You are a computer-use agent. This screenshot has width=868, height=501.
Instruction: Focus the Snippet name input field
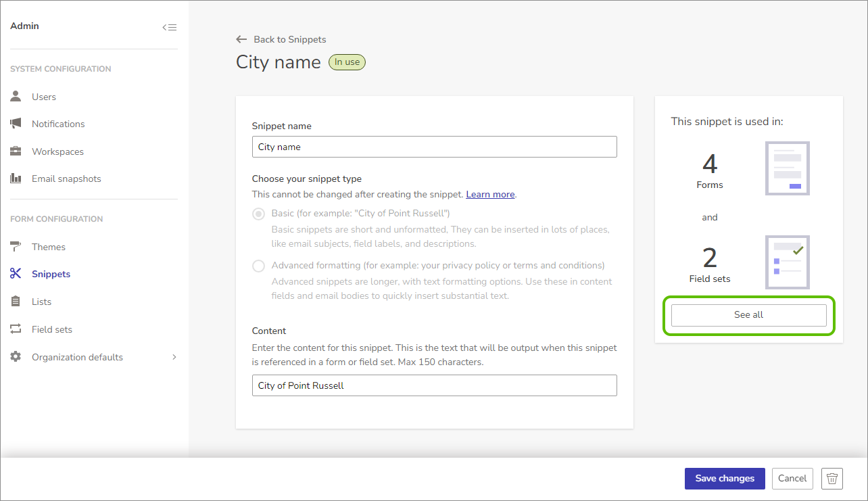[435, 147]
